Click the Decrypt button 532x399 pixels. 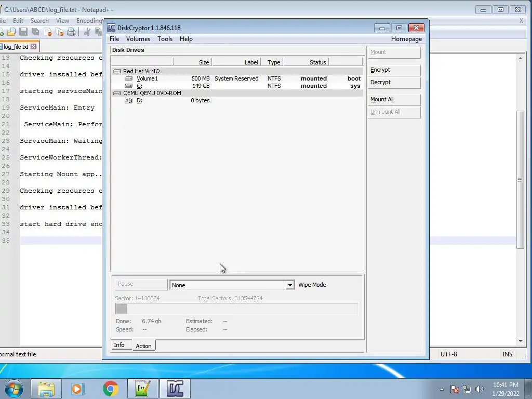click(x=394, y=83)
